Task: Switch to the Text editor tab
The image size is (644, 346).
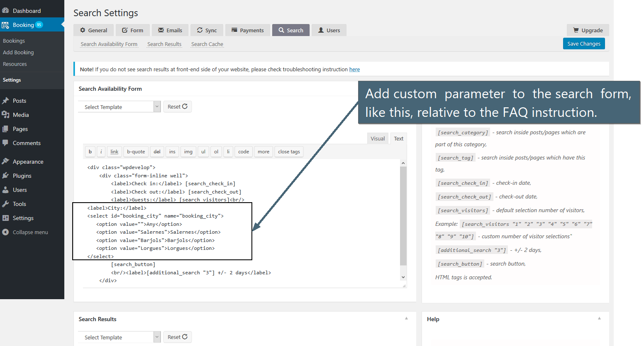Action: click(399, 138)
